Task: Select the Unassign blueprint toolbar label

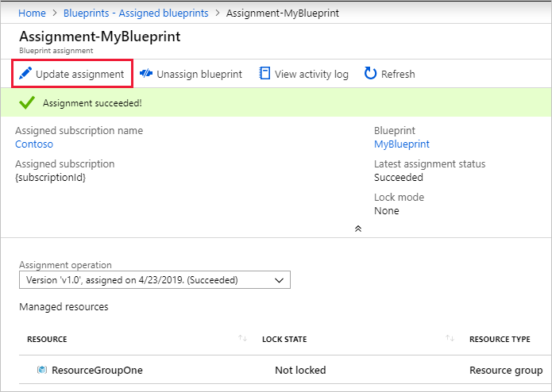Action: pyautogui.click(x=199, y=74)
